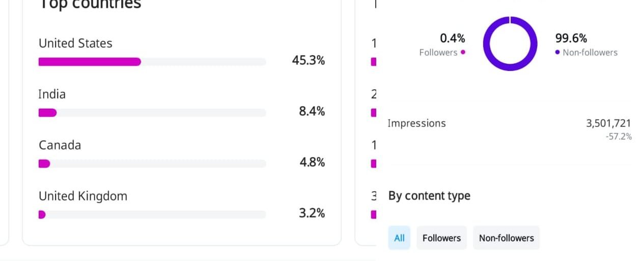Click the United Kingdom progress bar
644x261 pixels.
tap(152, 215)
